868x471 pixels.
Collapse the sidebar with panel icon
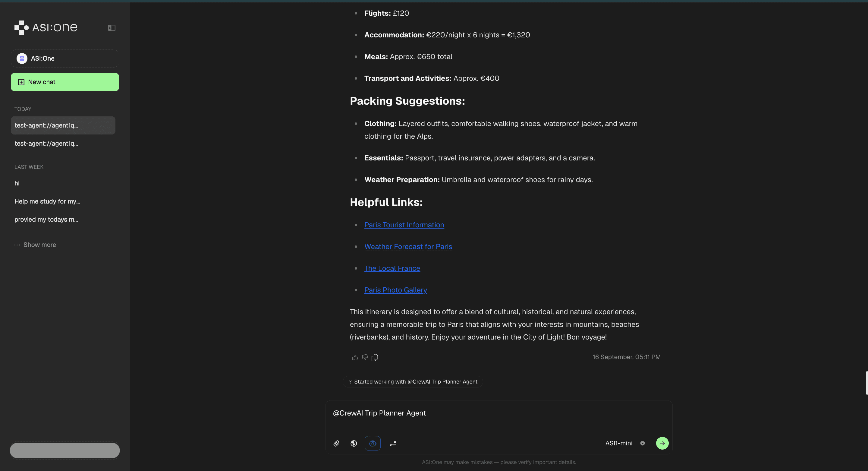112,28
